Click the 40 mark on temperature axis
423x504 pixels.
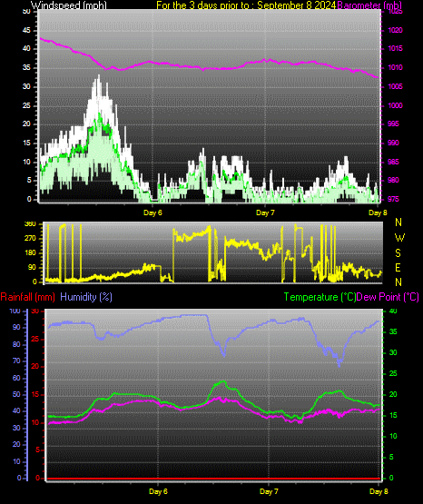(393, 311)
